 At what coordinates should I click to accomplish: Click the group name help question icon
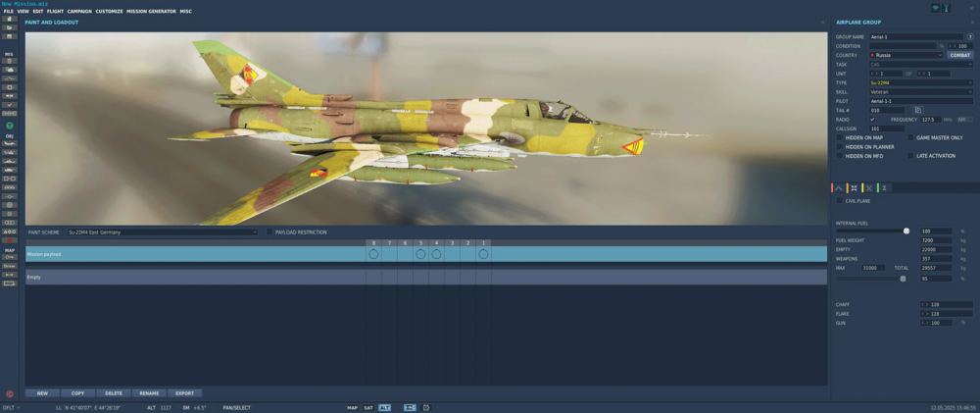[x=970, y=37]
